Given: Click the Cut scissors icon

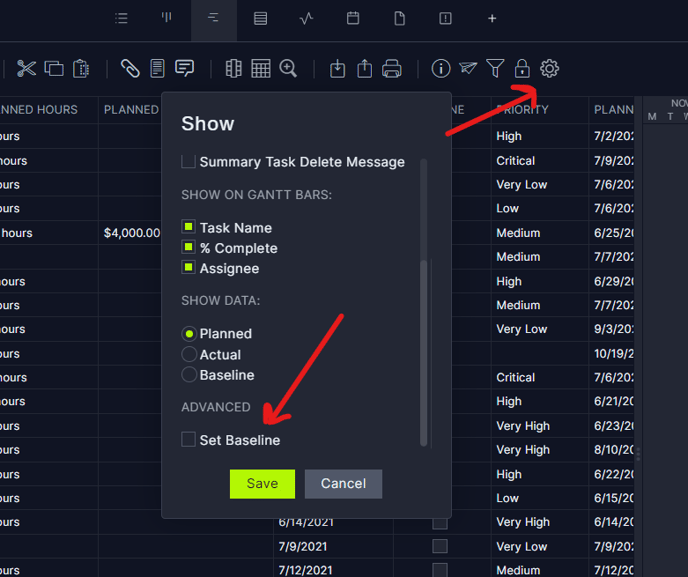Looking at the screenshot, I should coord(26,68).
